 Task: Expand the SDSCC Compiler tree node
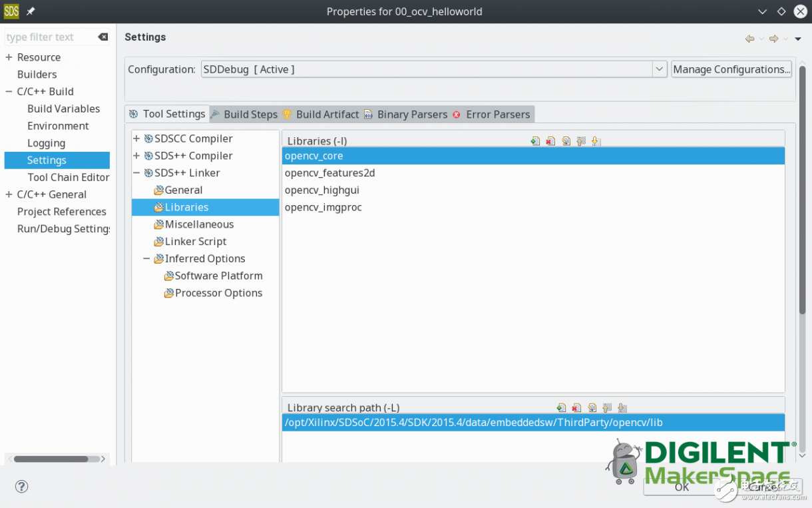coord(136,138)
